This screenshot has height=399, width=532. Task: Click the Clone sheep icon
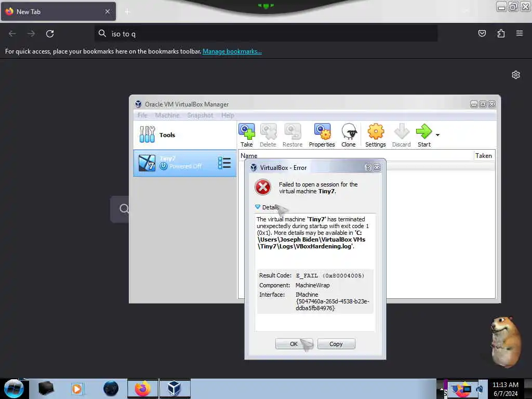pos(349,135)
